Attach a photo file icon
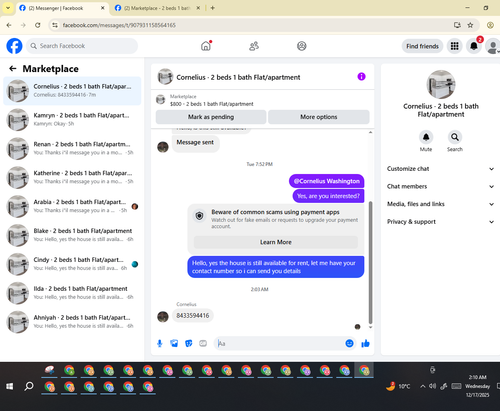 coord(174,343)
